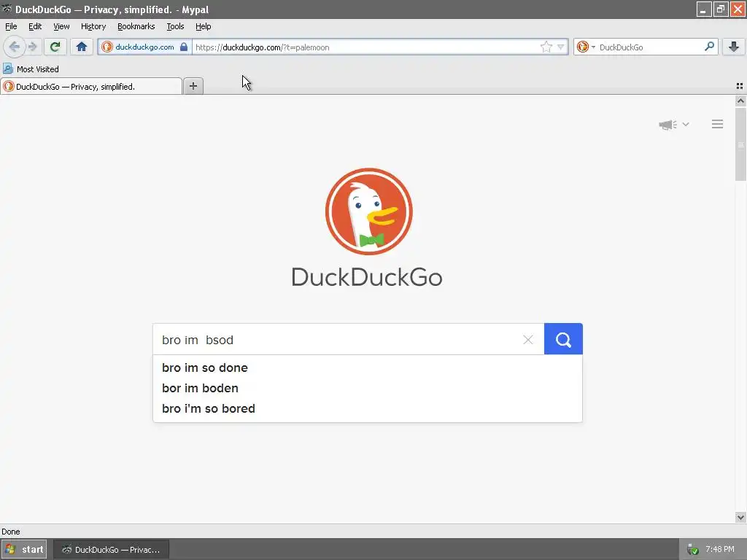Viewport: 747px width, 560px height.
Task: Open the File menu
Action: (11, 26)
